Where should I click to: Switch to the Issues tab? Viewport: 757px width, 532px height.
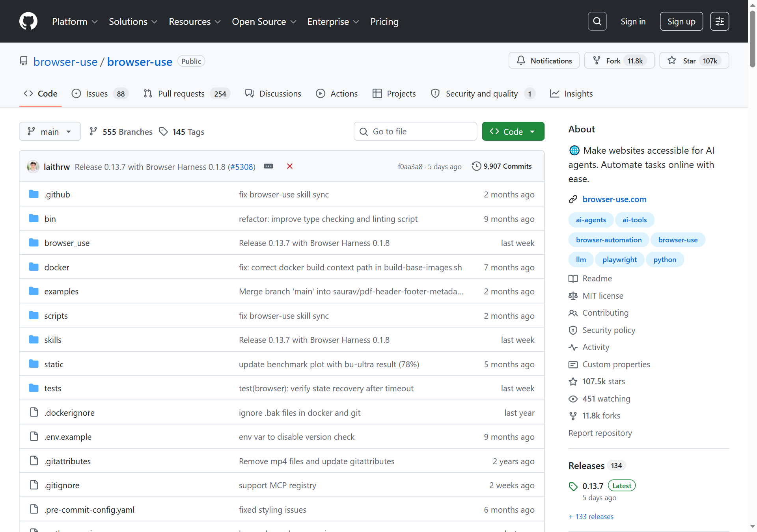pos(100,94)
